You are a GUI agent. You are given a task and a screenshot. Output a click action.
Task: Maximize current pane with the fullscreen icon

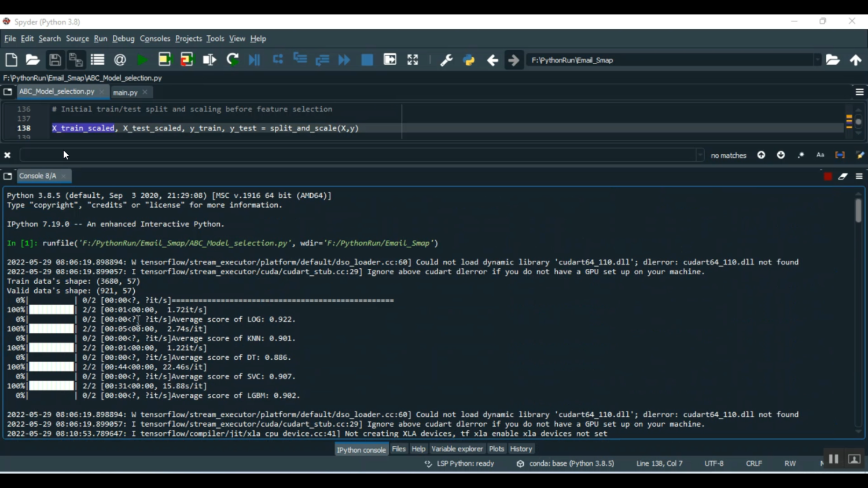(412, 60)
